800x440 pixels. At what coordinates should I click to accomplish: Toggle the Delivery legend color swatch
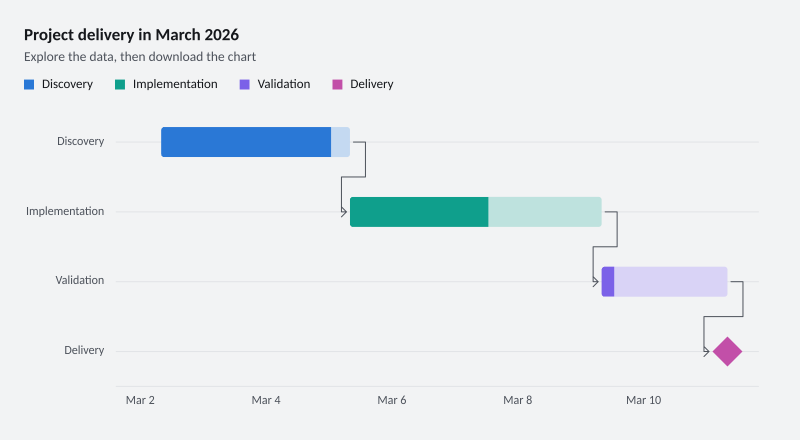337,85
